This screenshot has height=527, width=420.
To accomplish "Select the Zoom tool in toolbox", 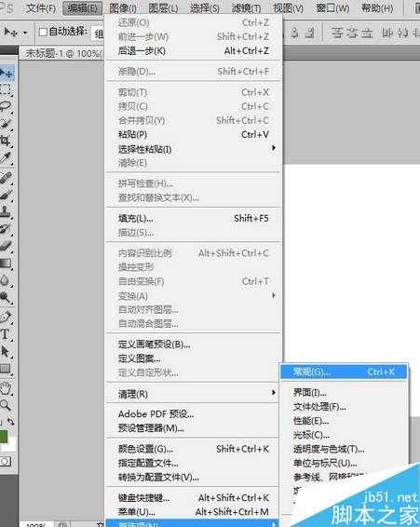I will (6, 405).
